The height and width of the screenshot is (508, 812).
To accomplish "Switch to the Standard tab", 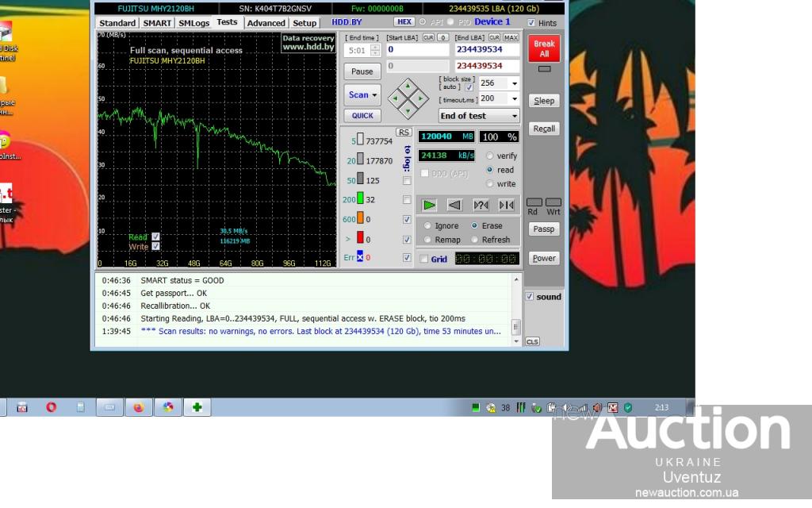I will click(x=117, y=23).
